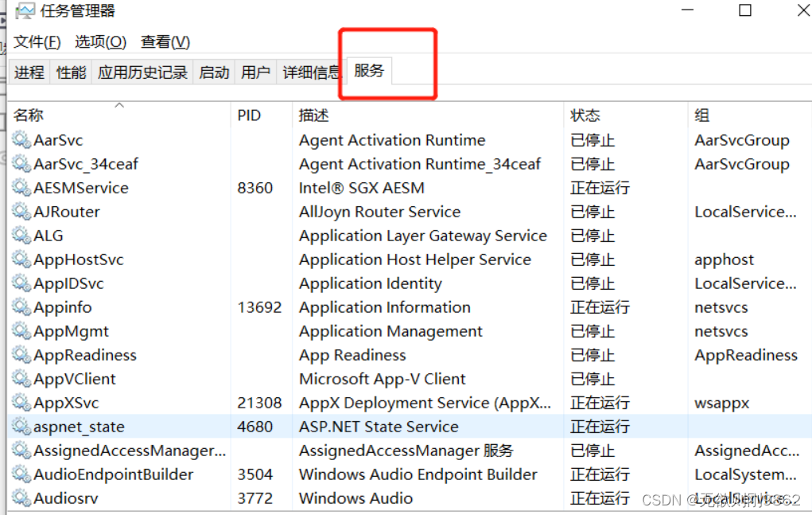
Task: Switch to the 启动 tab
Action: click(214, 72)
